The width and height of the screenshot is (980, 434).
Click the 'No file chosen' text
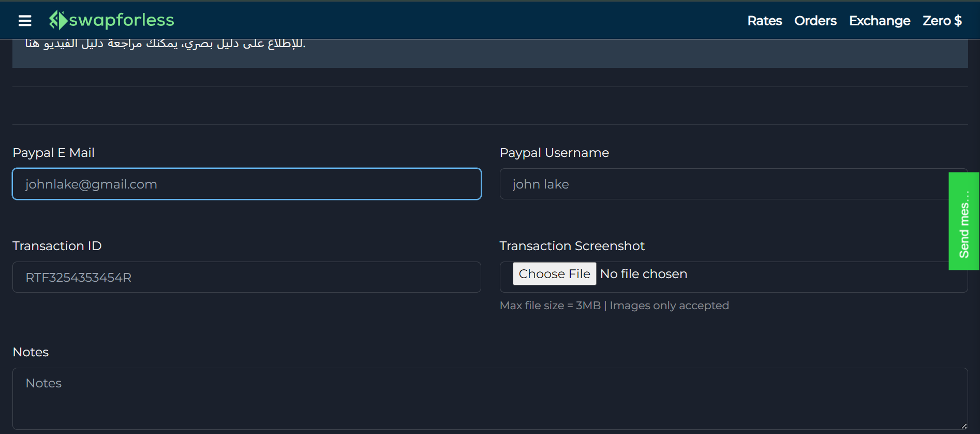(x=643, y=274)
